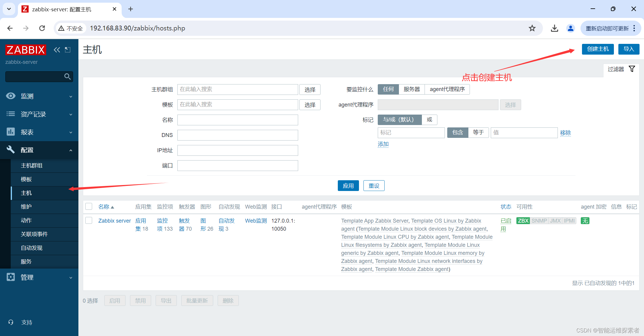Open 模板 under configuration menu
Image resolution: width=644 pixels, height=336 pixels.
coord(26,179)
